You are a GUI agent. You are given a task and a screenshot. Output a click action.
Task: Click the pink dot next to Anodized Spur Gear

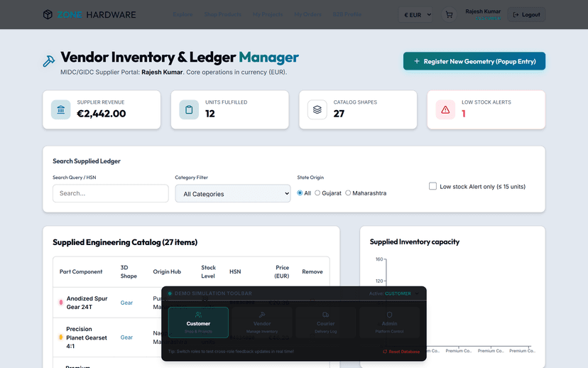click(x=61, y=303)
